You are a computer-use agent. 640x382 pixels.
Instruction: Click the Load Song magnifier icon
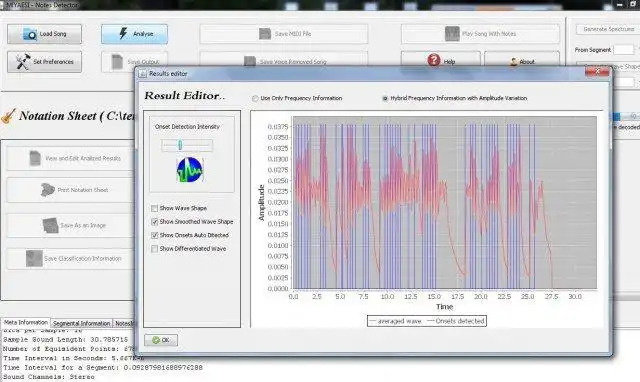point(30,34)
